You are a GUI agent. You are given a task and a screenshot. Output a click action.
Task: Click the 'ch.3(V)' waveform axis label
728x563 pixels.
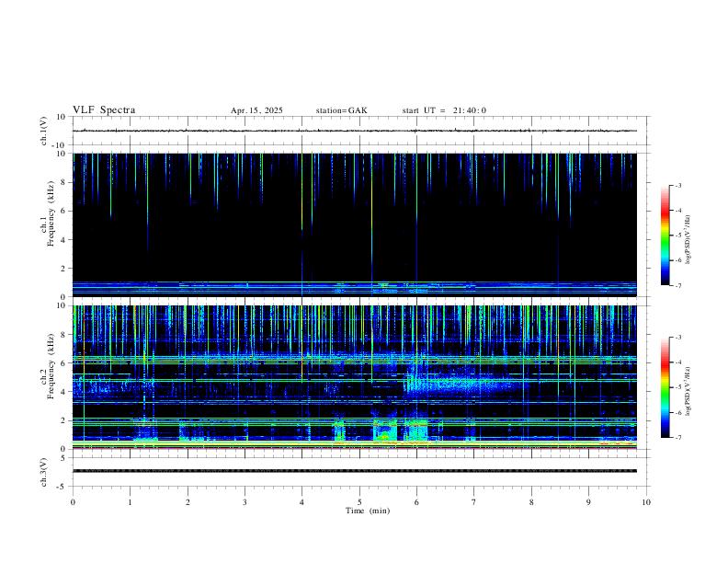[44, 472]
